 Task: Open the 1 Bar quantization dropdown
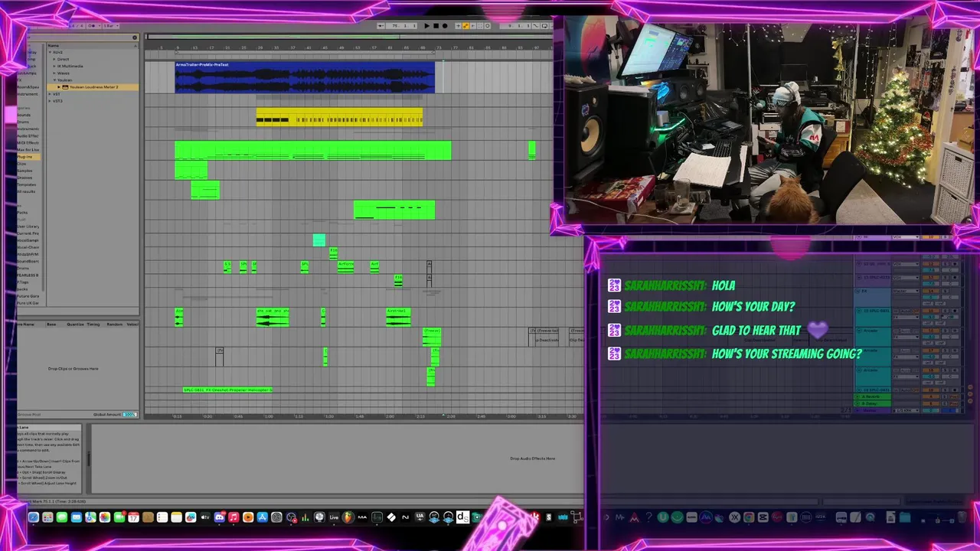[x=111, y=26]
